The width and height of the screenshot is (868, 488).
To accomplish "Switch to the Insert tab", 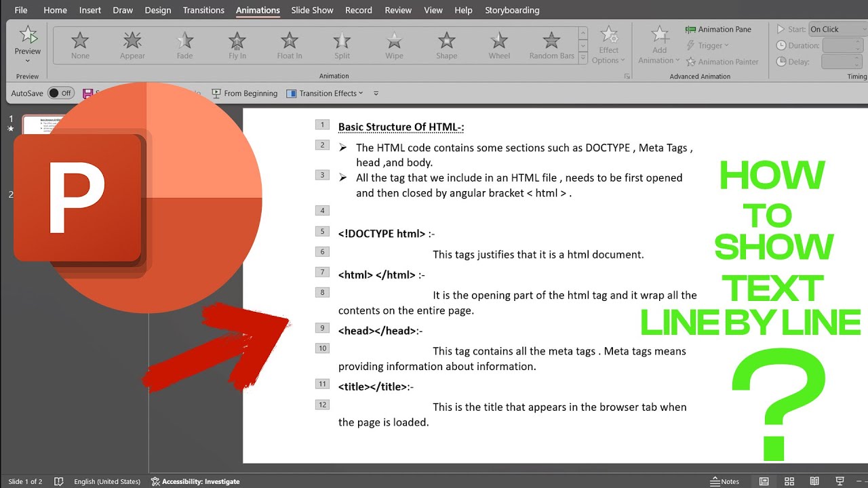I will tap(90, 10).
